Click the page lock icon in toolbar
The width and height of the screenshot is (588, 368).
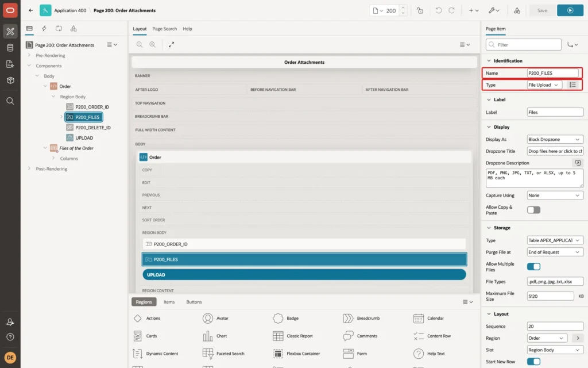pos(420,10)
